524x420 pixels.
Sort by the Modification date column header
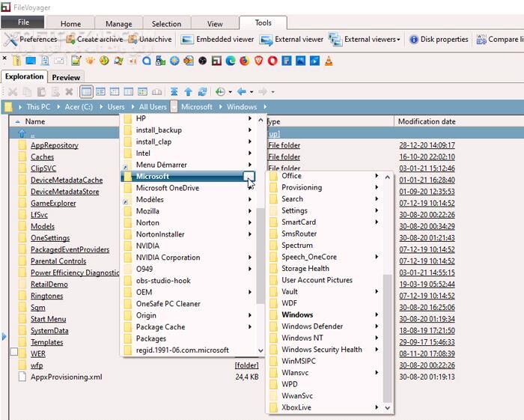click(426, 121)
